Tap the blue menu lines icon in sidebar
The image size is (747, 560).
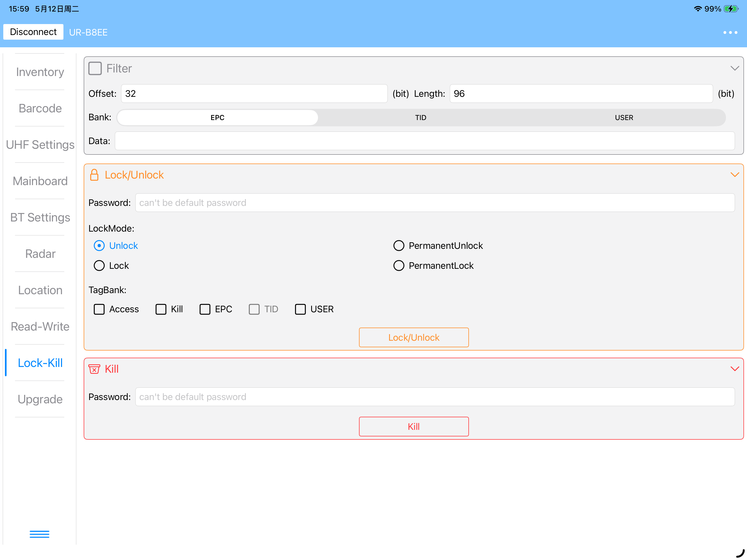click(x=40, y=534)
